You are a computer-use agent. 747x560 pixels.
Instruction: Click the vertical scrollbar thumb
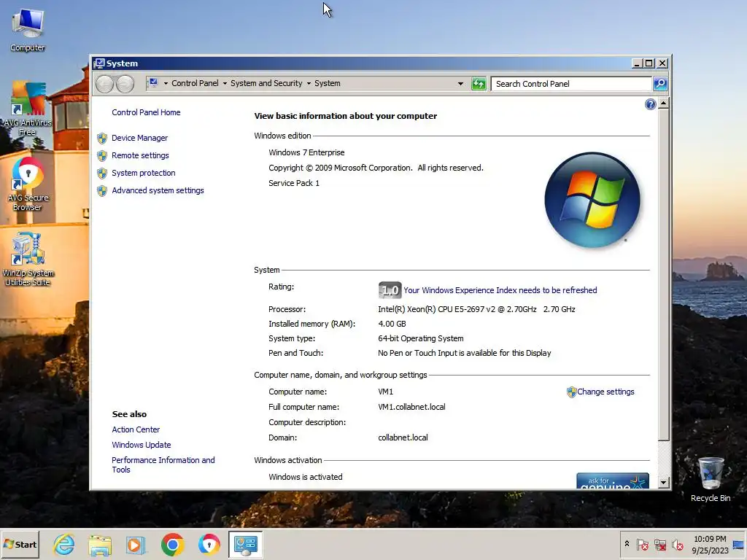pos(663,275)
